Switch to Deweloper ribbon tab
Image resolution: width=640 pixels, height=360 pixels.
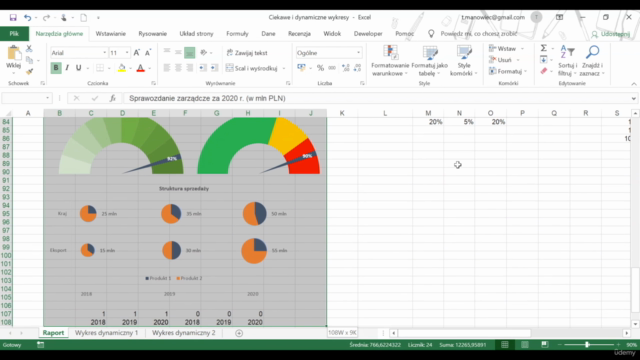coord(368,34)
